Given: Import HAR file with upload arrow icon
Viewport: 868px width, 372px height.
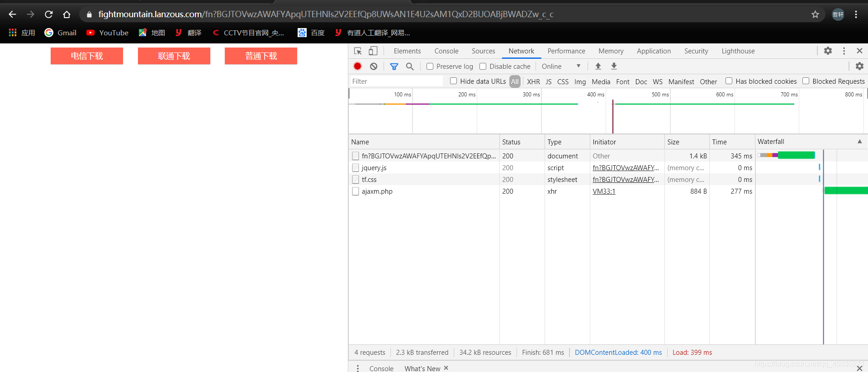Looking at the screenshot, I should coord(598,66).
